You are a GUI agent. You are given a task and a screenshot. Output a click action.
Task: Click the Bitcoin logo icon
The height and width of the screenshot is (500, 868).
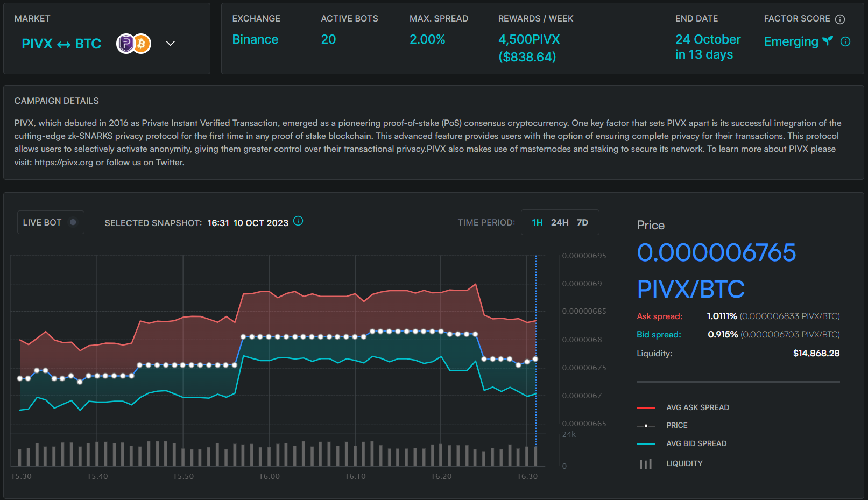[x=142, y=44]
